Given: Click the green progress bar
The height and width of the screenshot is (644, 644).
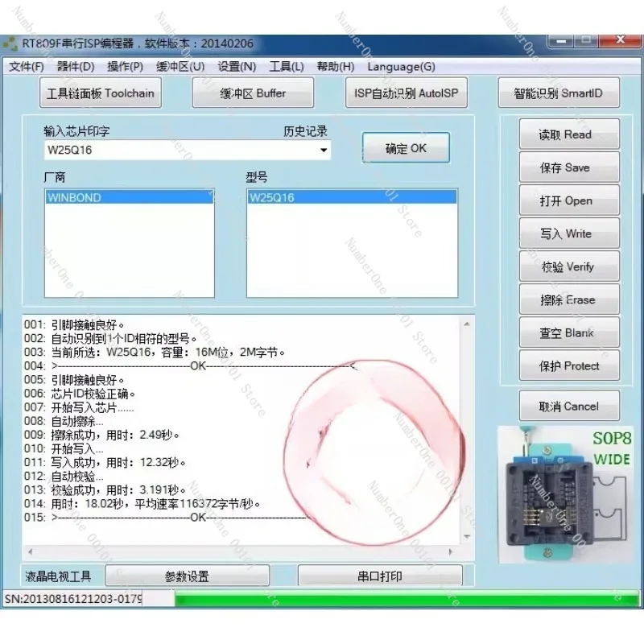Looking at the screenshot, I should (x=407, y=598).
